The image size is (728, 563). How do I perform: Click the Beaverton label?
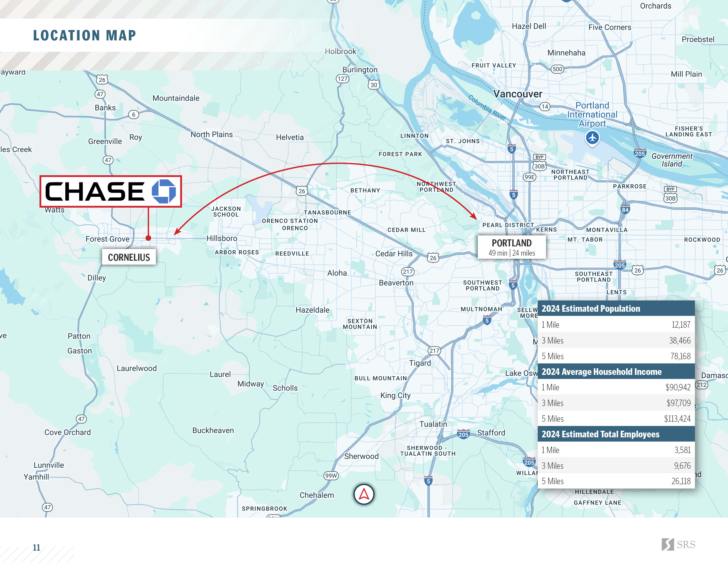point(396,283)
